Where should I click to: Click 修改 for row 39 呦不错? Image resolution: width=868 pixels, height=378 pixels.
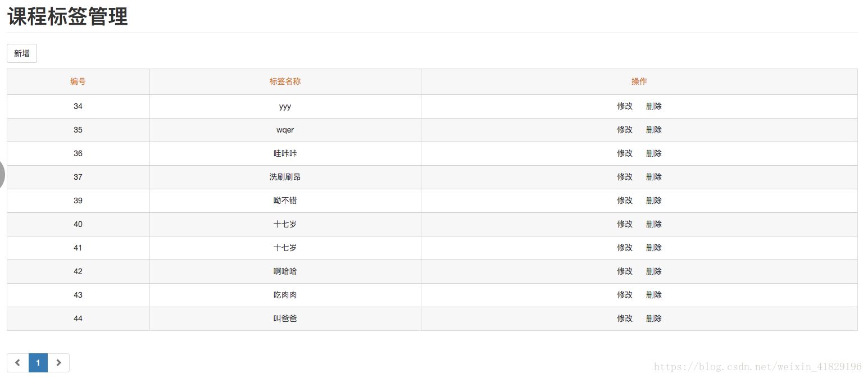625,201
